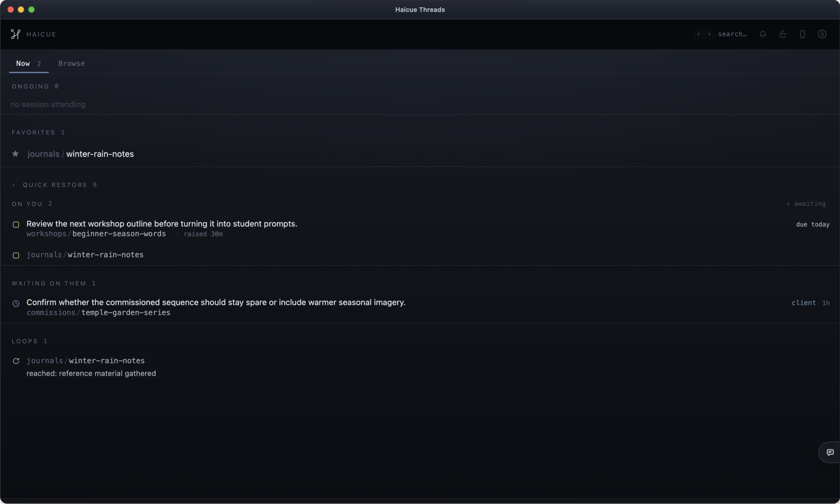Click the "no session attending" text
Image resolution: width=840 pixels, height=504 pixels.
pos(48,105)
